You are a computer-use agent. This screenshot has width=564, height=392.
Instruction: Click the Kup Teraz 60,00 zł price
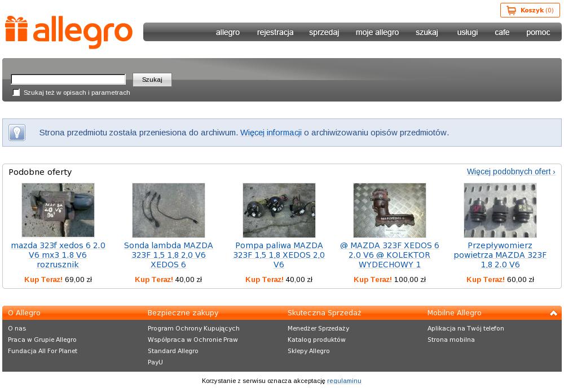click(500, 279)
